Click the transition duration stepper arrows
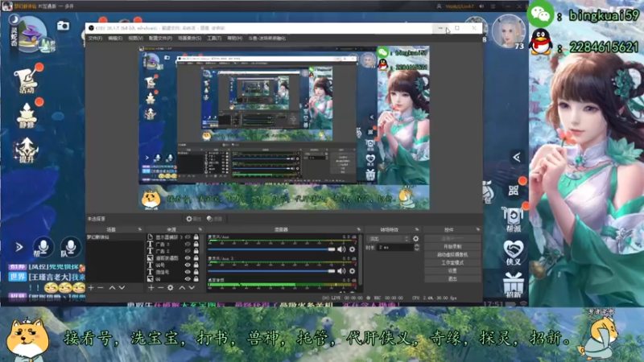644x362 pixels. (417, 248)
